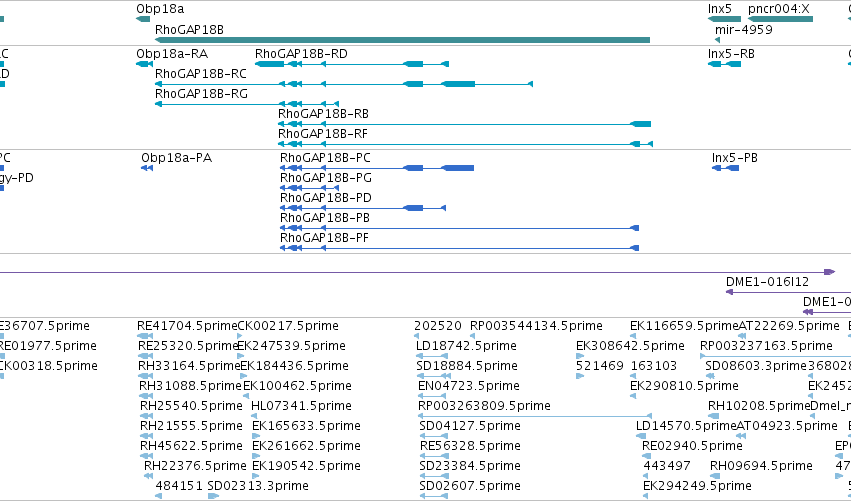The width and height of the screenshot is (851, 501).
Task: Select the RhoGAP18B-RC transcript track
Action: click(x=344, y=84)
